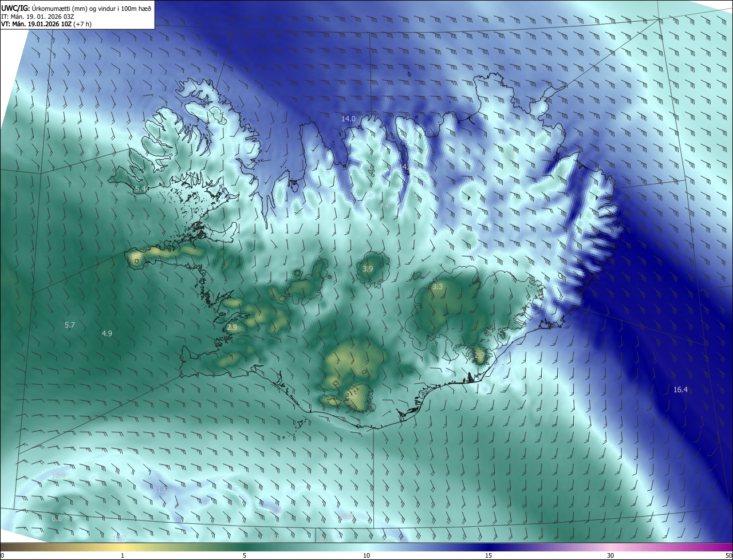Click the faint 7.4 value in north Iceland
The width and height of the screenshot is (733, 560).
point(384,206)
